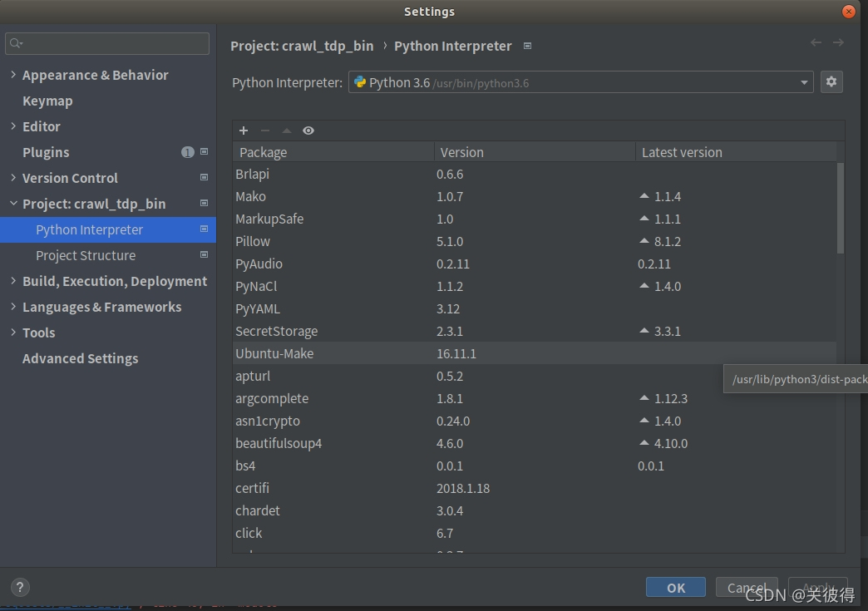Close the Settings dialog window
868x611 pixels.
pyautogui.click(x=848, y=11)
